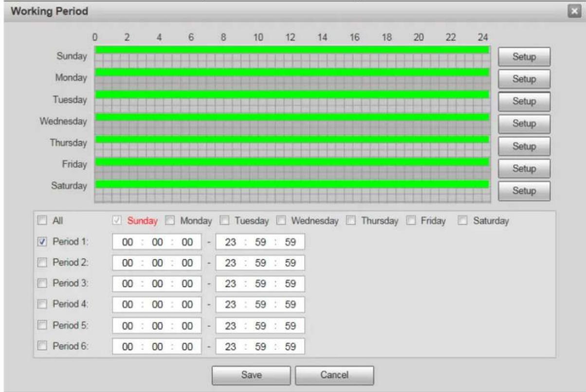This screenshot has width=586, height=392.
Task: Click Period 4 start time field
Action: tap(157, 305)
